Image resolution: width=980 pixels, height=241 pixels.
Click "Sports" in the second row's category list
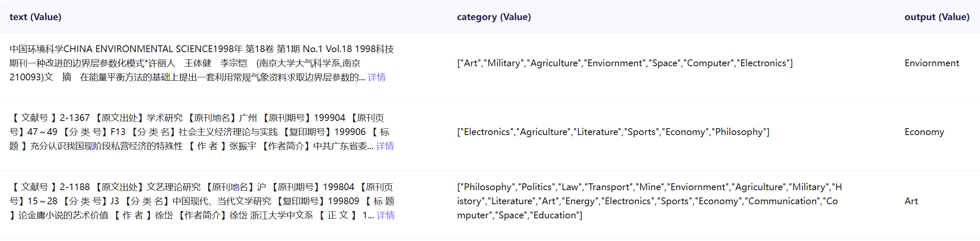641,132
